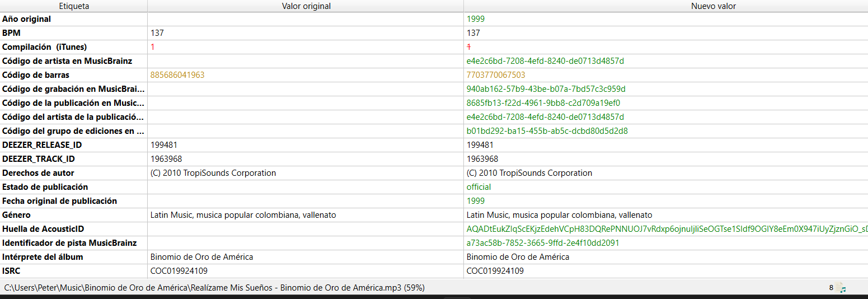
Task: Click the empty original value cell for Estado de publicación
Action: [x=306, y=187]
